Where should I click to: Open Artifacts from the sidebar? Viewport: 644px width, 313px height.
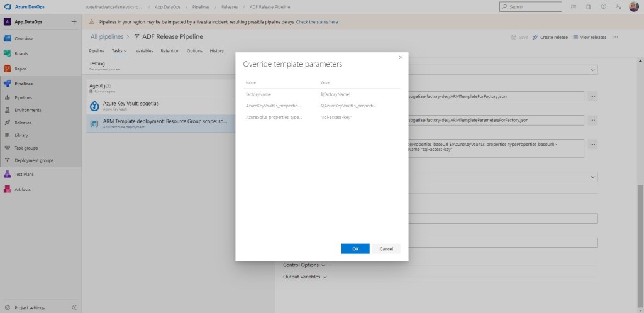point(22,189)
